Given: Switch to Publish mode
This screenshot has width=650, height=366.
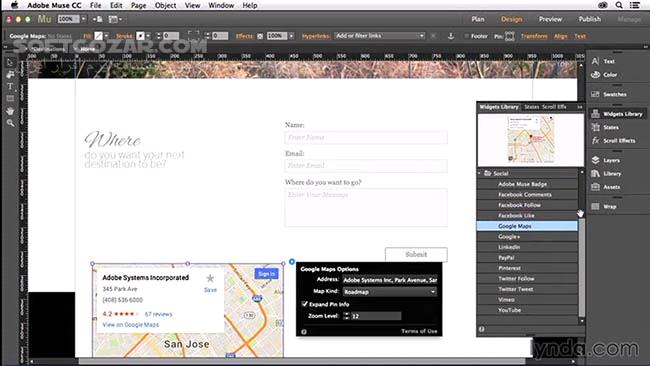Looking at the screenshot, I should (x=589, y=19).
